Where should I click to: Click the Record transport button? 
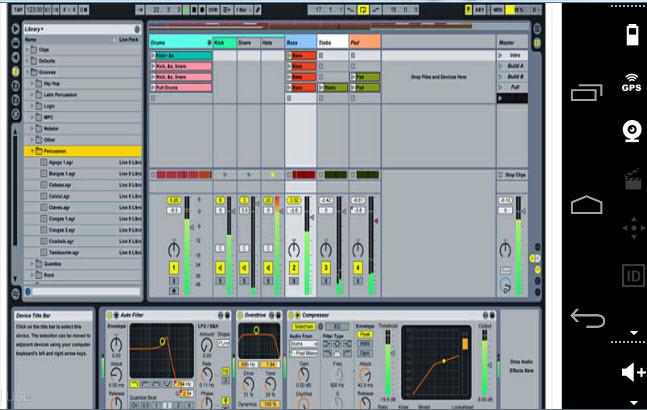pos(202,9)
